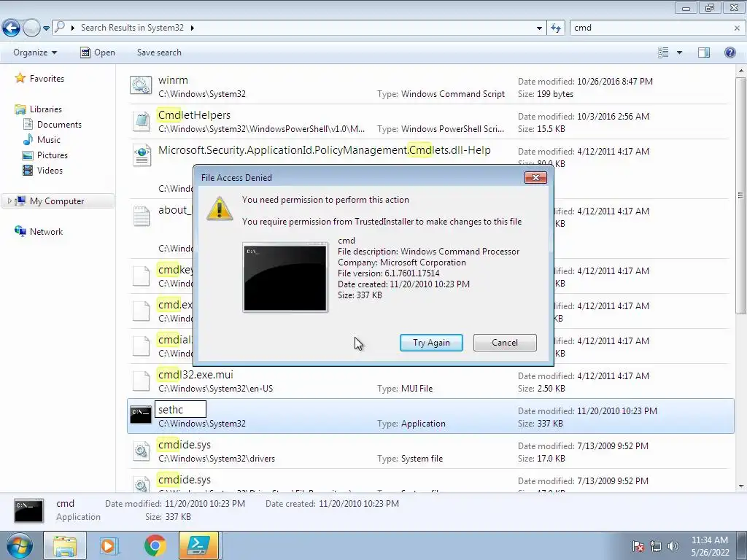Click the Back navigation arrow

[x=12, y=28]
